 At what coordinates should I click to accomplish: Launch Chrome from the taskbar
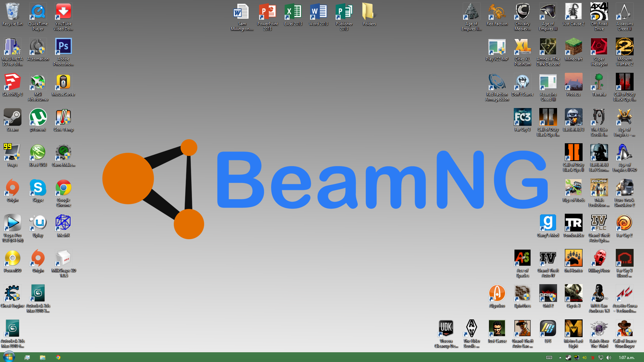pos(58,357)
